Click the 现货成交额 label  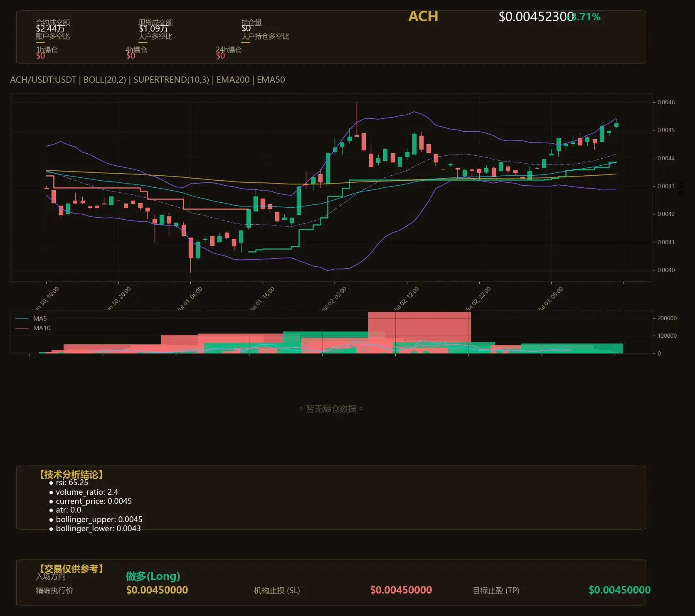155,22
